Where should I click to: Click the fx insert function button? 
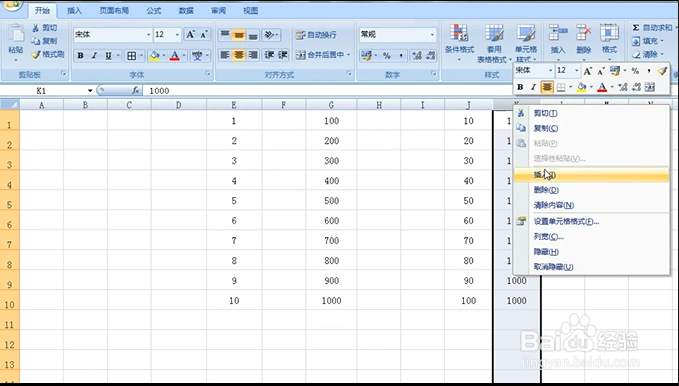(x=136, y=91)
